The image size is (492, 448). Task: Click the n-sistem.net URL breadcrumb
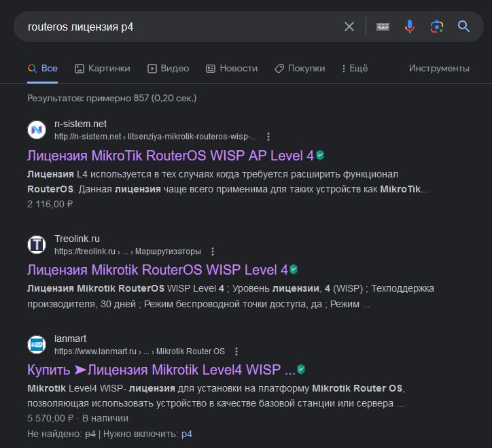pos(156,137)
